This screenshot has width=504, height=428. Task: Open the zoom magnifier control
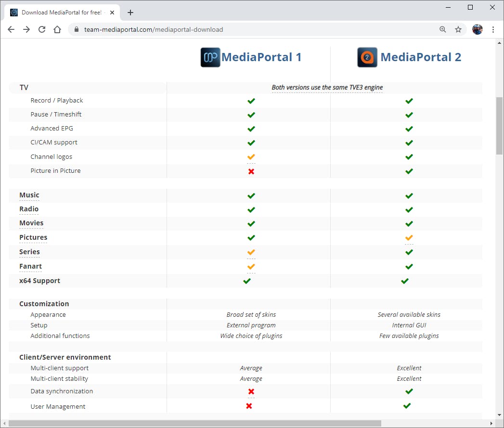pos(442,29)
